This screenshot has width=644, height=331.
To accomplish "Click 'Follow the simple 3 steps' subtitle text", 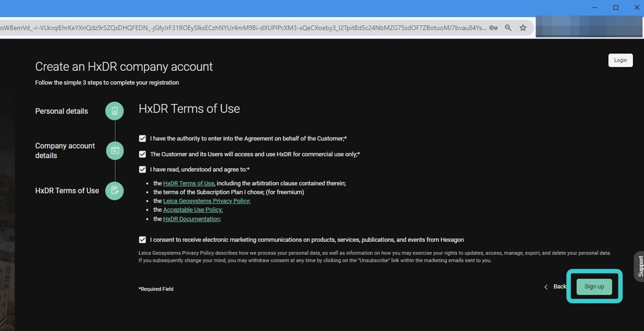I will [107, 83].
